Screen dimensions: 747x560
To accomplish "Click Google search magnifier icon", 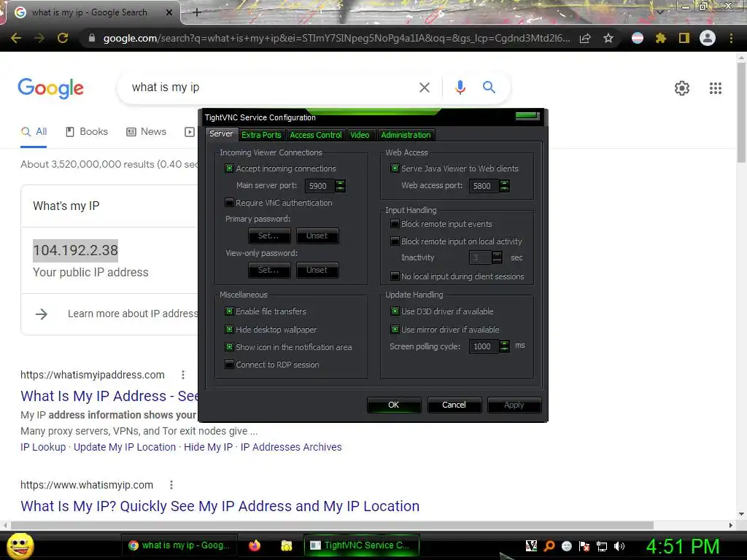I will tap(489, 87).
